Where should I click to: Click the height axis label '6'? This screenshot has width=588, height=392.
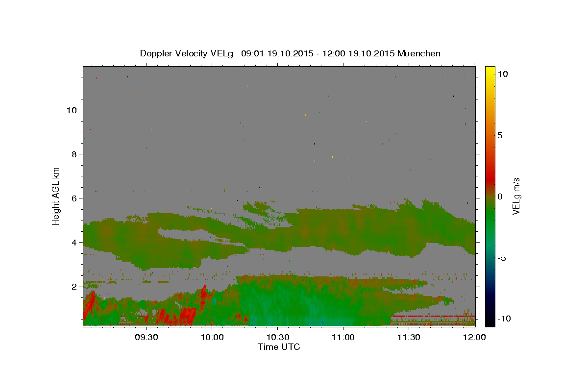[x=73, y=198]
